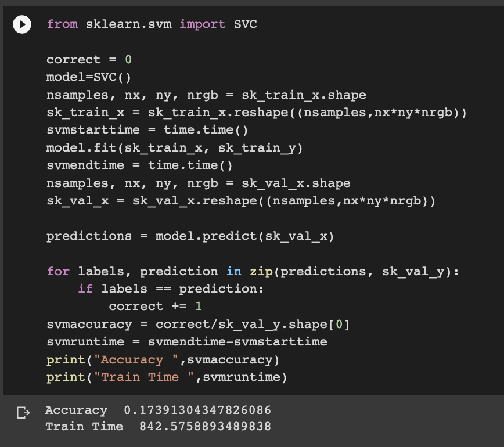Click 'predictions = model.predict(sk_val_x)' line
Viewport: 504px width, 447px height.
pyautogui.click(x=190, y=236)
